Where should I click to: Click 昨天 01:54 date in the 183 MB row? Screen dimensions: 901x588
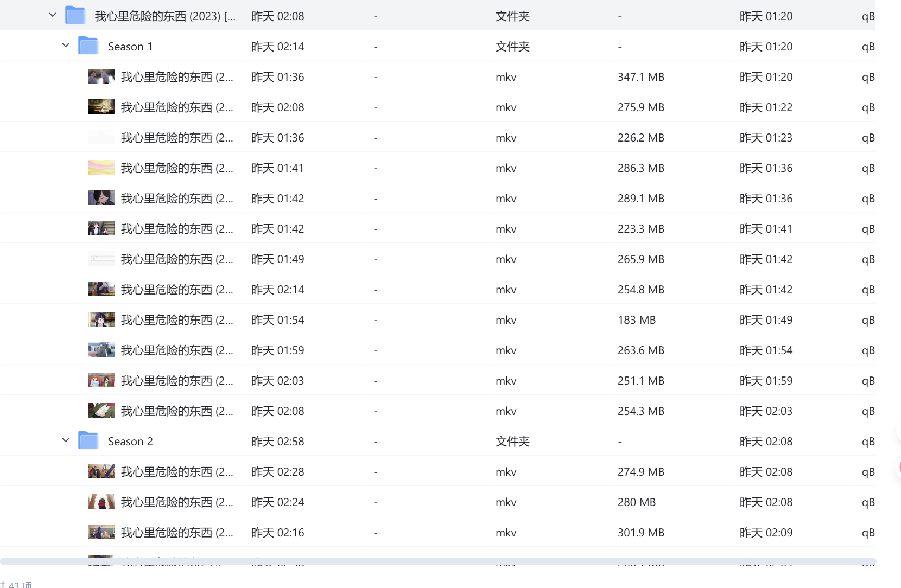(277, 320)
